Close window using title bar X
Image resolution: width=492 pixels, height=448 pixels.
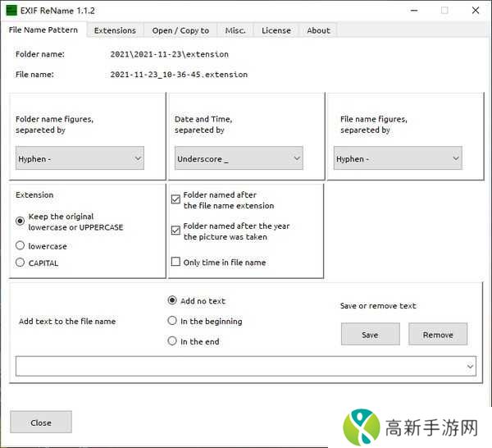click(x=476, y=11)
